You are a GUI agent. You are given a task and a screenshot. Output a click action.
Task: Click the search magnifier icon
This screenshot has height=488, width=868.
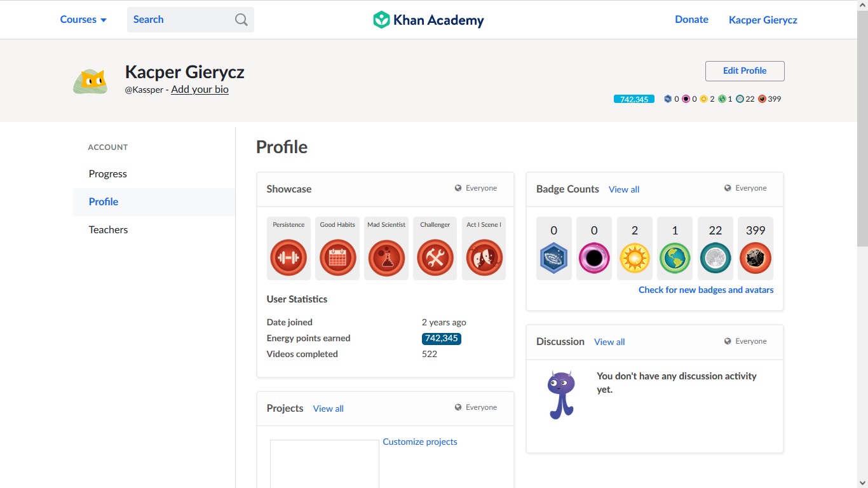click(241, 20)
